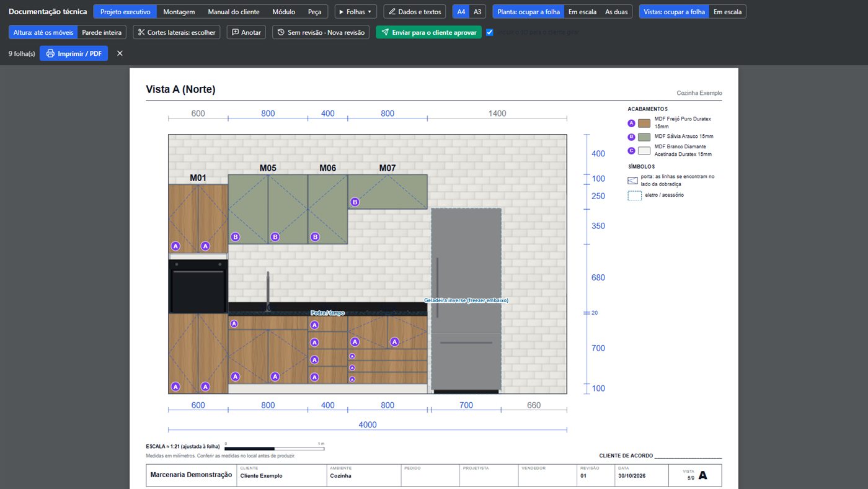Click the MDF Sálvia Arauco green swatch
This screenshot has height=489, width=868.
[644, 137]
